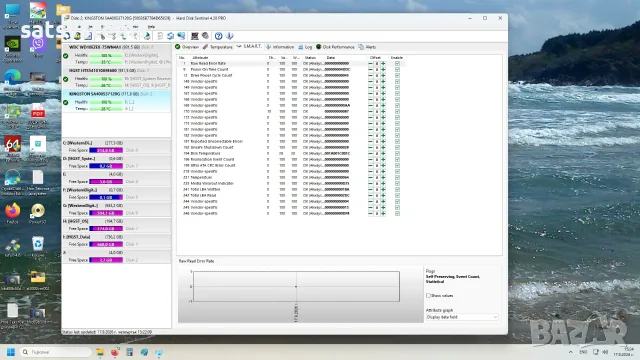
Task: Click the taskbar search box
Action: coord(55,352)
